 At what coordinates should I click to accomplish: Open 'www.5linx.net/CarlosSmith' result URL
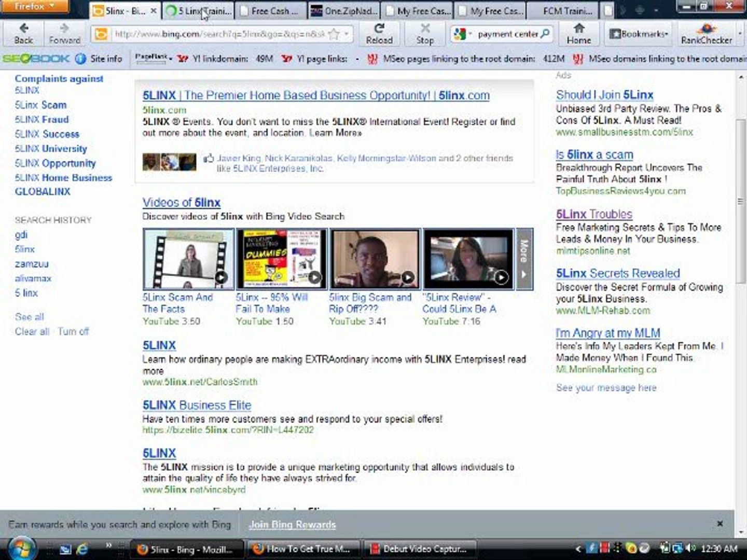tap(200, 382)
